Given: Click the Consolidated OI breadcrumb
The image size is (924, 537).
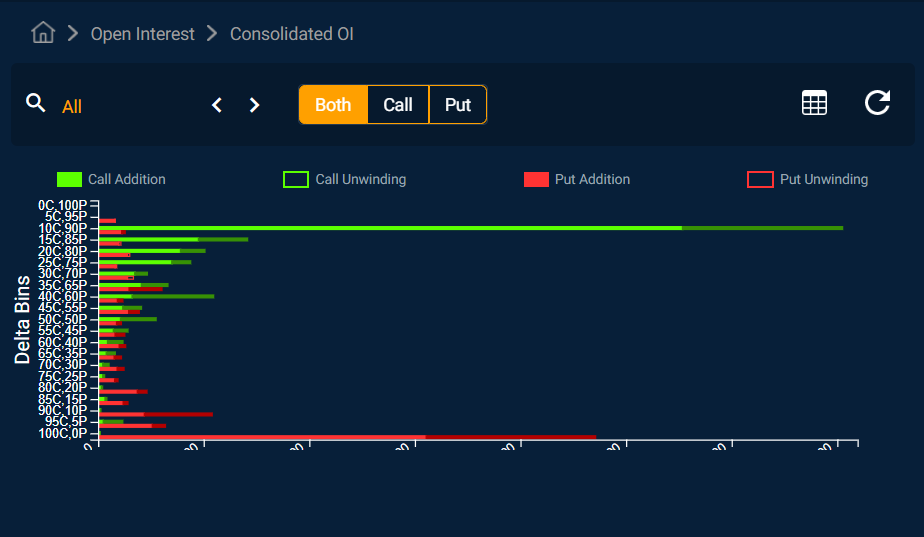Looking at the screenshot, I should coord(291,34).
